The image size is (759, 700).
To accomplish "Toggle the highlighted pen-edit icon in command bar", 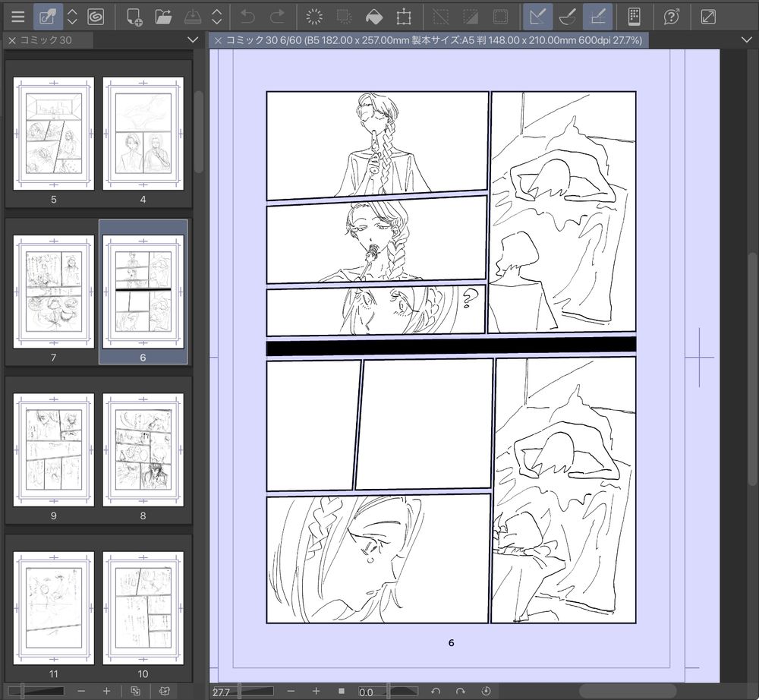I will [48, 17].
